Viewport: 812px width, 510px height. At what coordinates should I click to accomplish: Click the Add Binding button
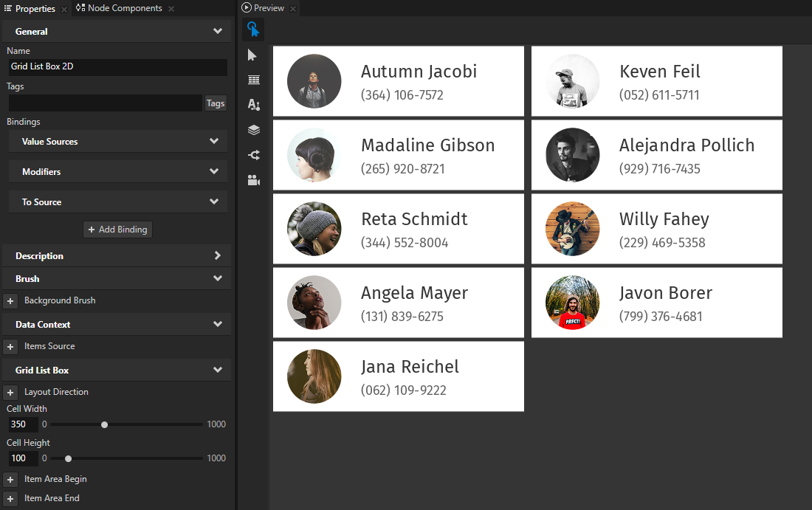pos(117,230)
